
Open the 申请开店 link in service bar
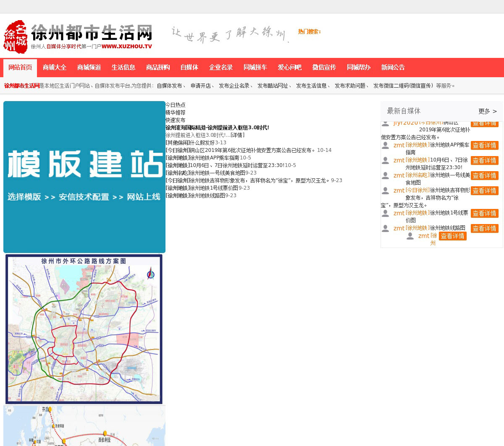click(201, 86)
